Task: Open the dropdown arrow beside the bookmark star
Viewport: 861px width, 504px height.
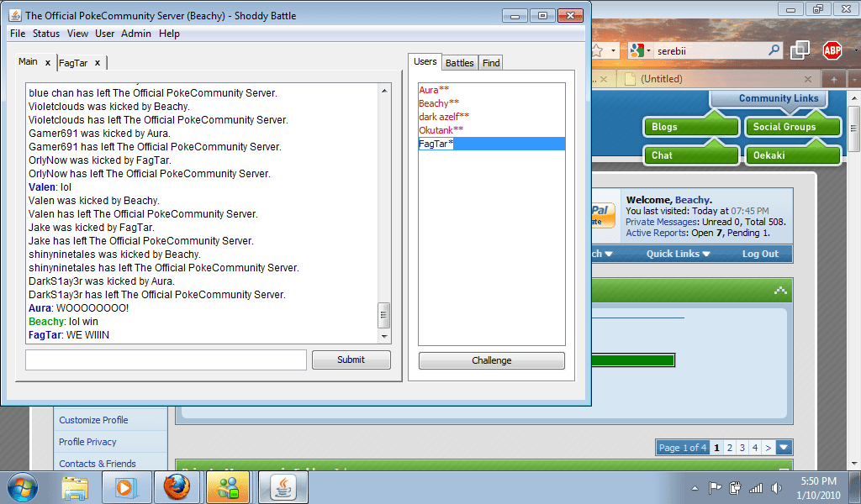Action: click(x=613, y=51)
